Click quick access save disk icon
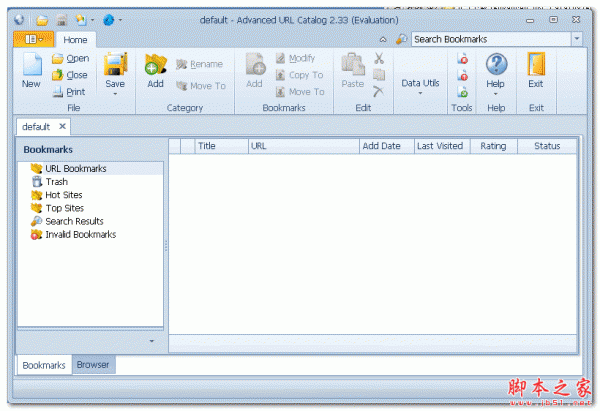Viewport: 600px width, 411px height. 62,20
